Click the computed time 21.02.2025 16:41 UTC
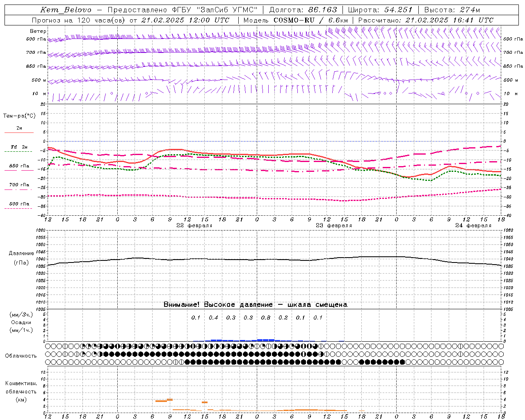 point(449,20)
